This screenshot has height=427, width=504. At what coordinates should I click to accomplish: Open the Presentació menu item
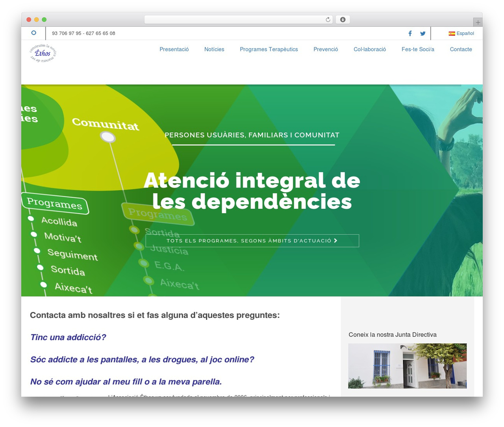174,49
